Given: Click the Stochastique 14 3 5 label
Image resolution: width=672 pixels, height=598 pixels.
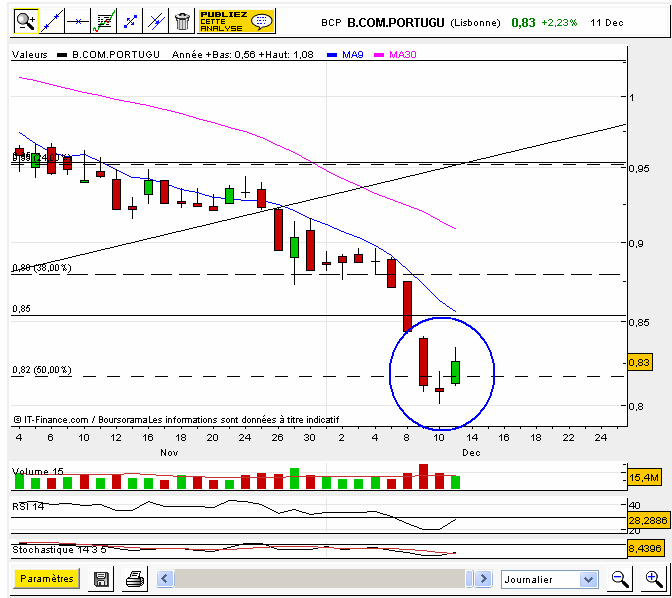Looking at the screenshot, I should [59, 550].
